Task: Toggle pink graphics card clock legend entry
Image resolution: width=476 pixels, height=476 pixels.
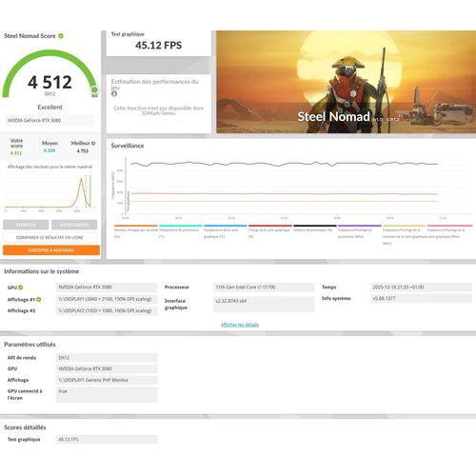Action: (449, 231)
